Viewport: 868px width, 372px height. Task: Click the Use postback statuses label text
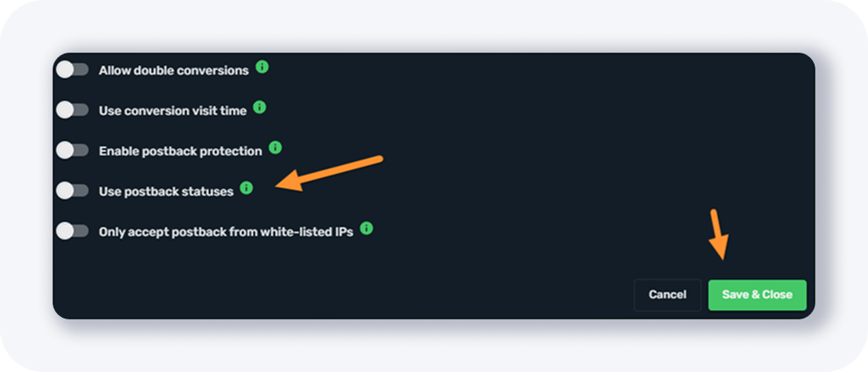tap(166, 191)
